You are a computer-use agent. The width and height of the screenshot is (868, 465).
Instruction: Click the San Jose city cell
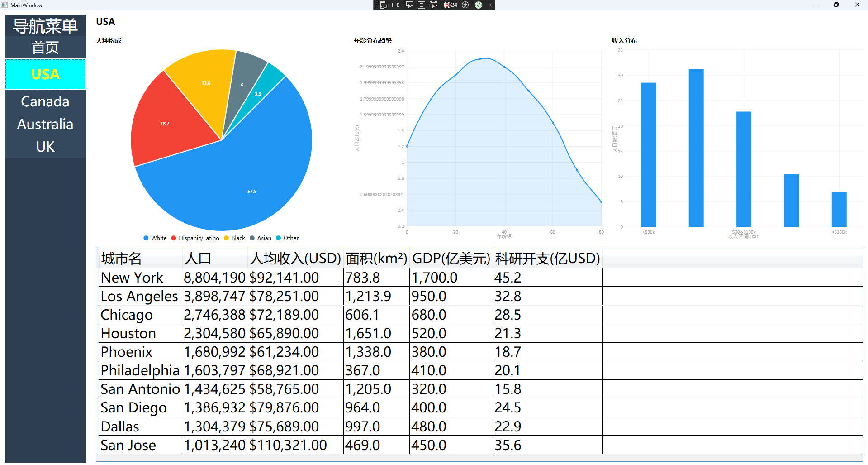click(x=141, y=445)
